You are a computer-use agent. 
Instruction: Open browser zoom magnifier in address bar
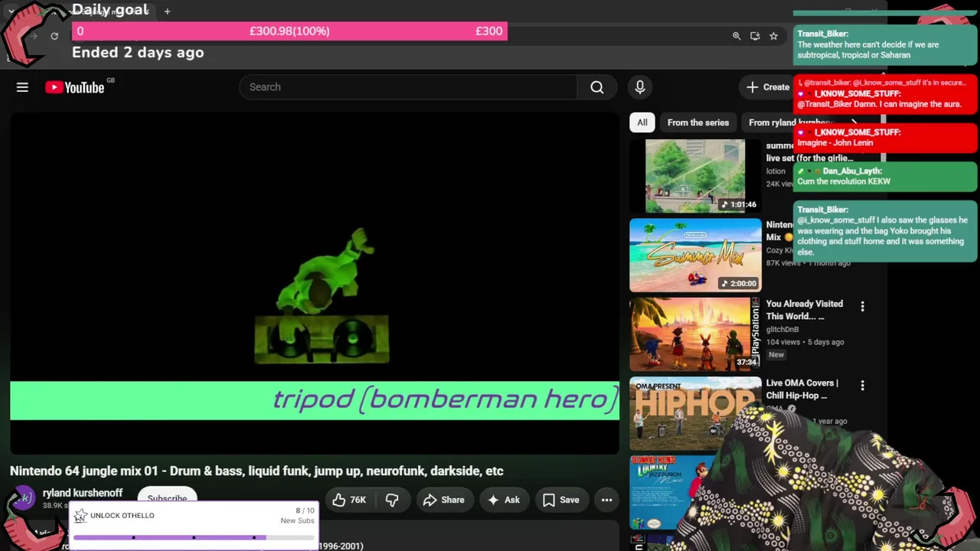(737, 36)
